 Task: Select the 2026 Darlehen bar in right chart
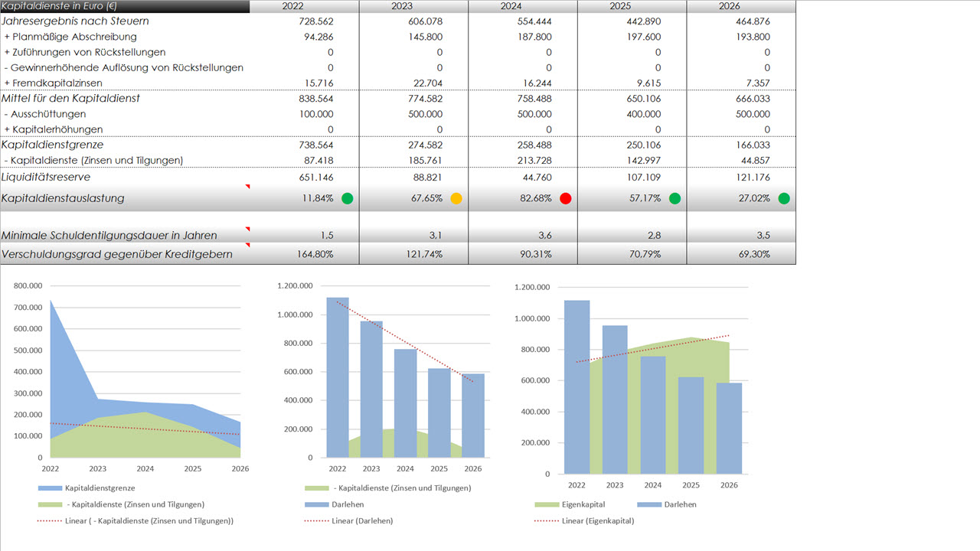[x=729, y=428]
